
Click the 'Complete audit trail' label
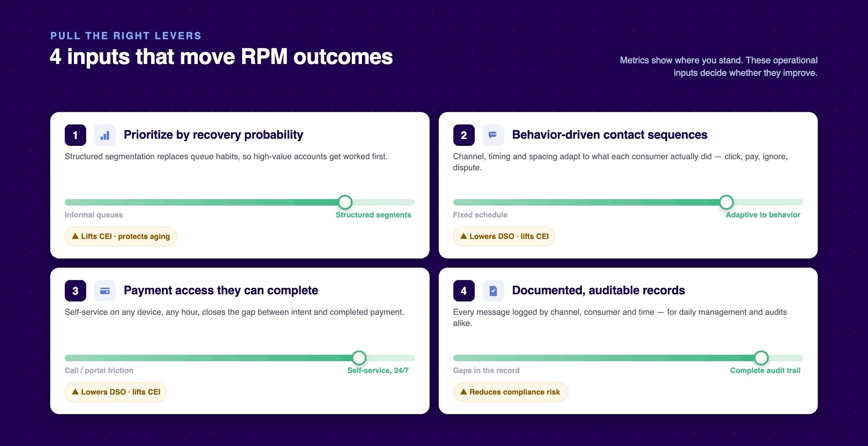pos(765,371)
